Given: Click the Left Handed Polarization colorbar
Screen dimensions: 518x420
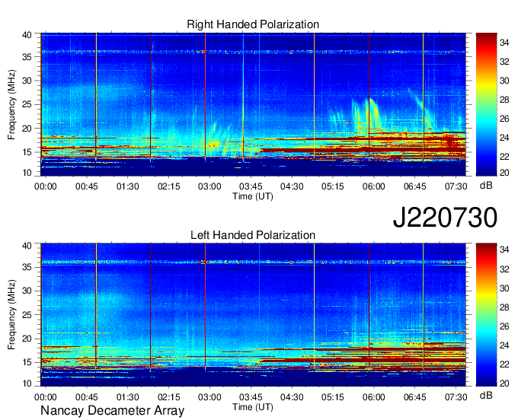Looking at the screenshot, I should point(486,315).
